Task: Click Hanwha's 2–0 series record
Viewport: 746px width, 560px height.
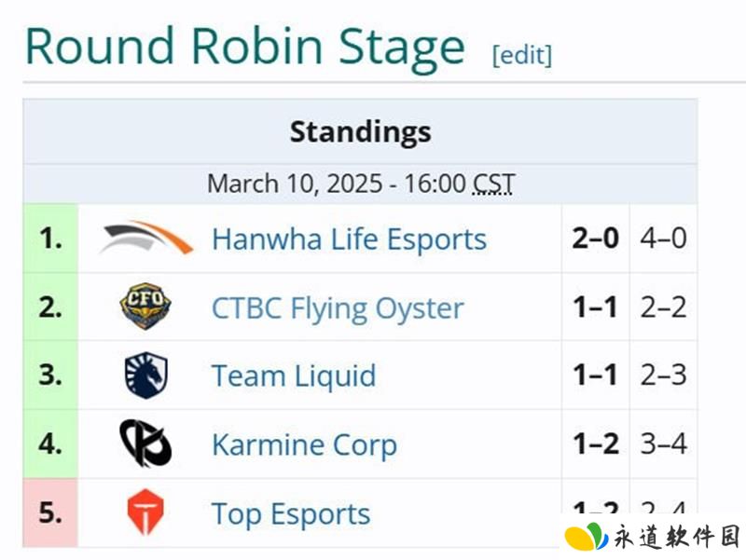Action: (x=595, y=239)
